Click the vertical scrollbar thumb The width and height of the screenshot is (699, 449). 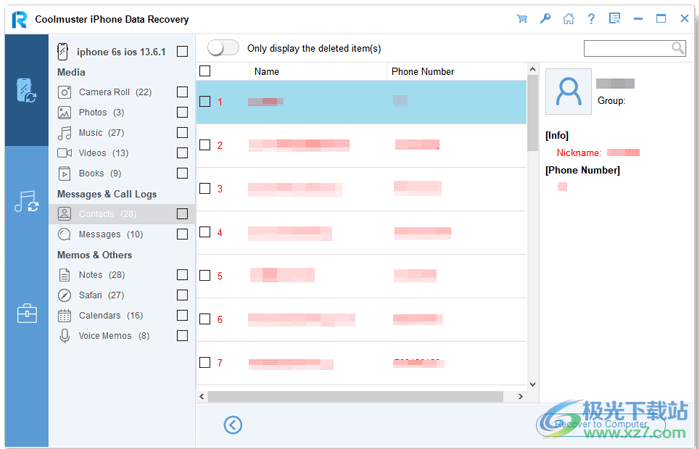pos(532,113)
